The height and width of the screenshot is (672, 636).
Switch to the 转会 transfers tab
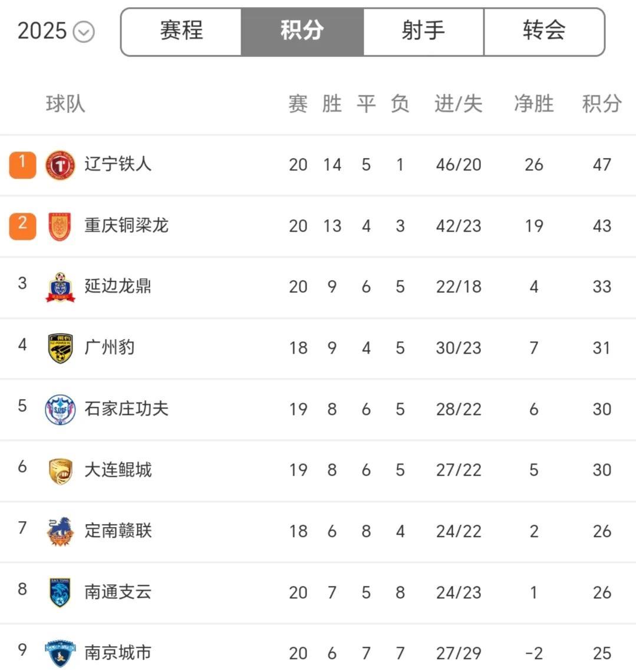(x=543, y=31)
